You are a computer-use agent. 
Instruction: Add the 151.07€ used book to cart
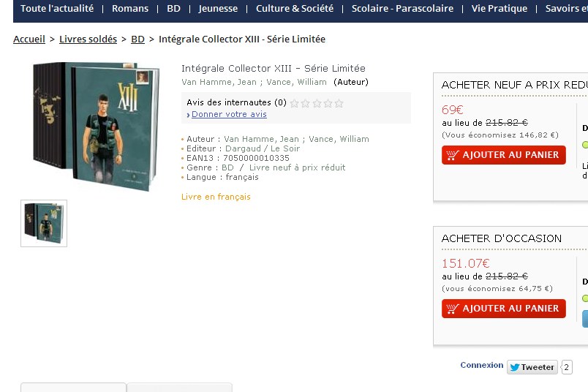click(x=504, y=309)
